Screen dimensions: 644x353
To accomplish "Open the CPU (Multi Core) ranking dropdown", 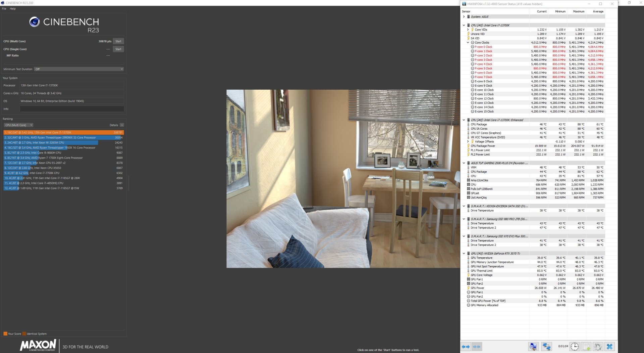I will click(18, 125).
